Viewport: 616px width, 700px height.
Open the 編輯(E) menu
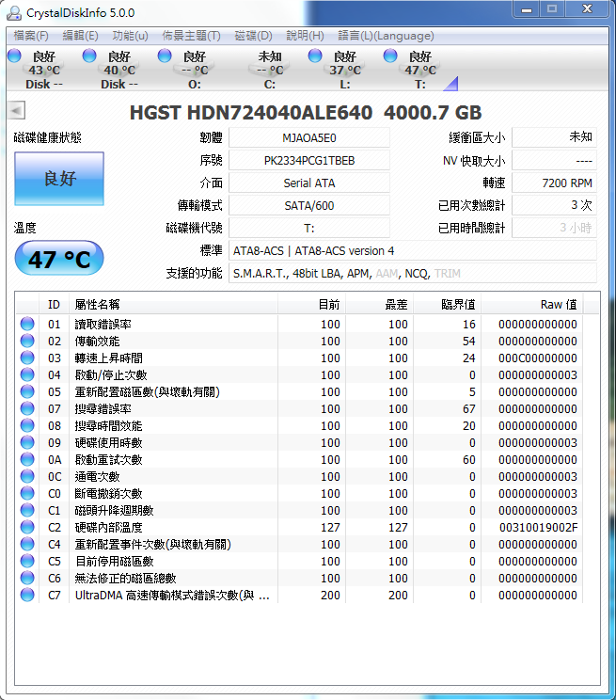tap(80, 36)
